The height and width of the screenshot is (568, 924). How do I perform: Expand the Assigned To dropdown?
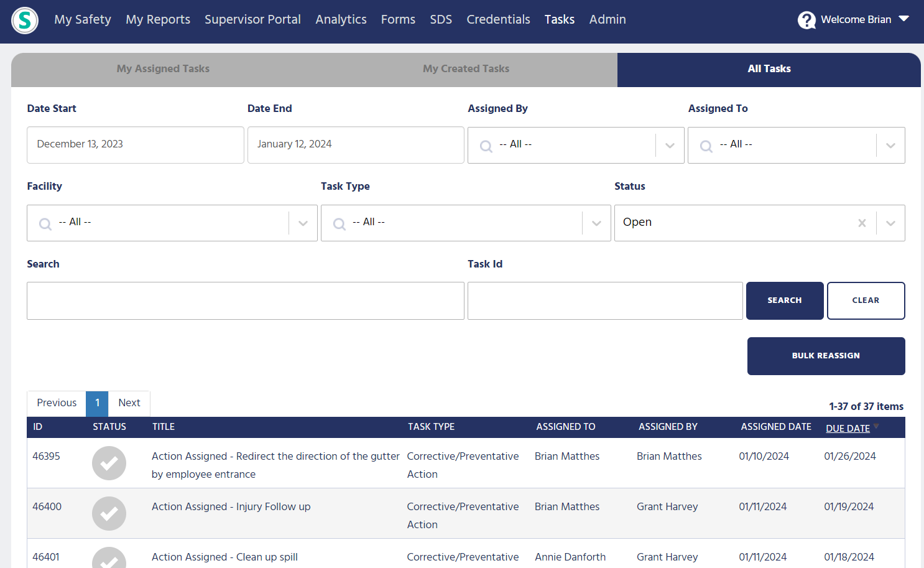coord(890,146)
